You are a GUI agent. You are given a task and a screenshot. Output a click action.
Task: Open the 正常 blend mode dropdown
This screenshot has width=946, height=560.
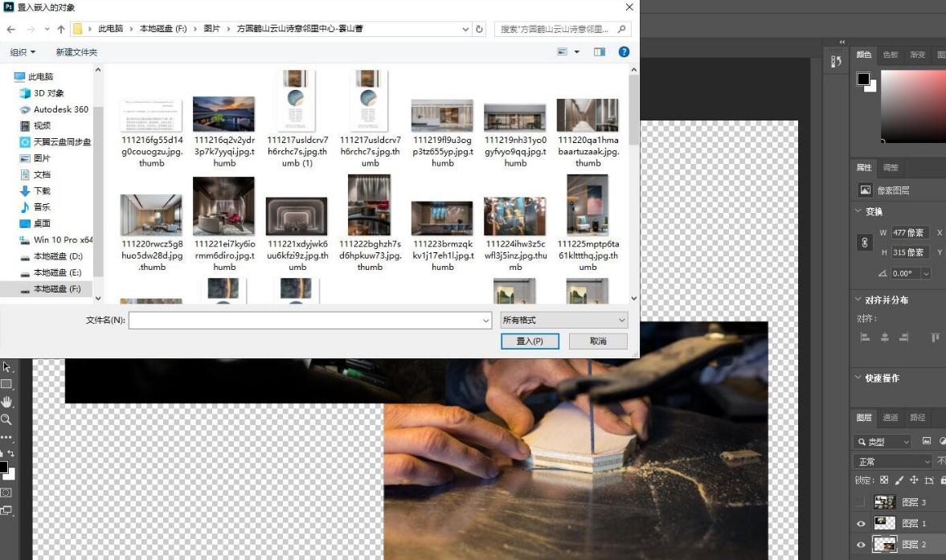point(888,461)
